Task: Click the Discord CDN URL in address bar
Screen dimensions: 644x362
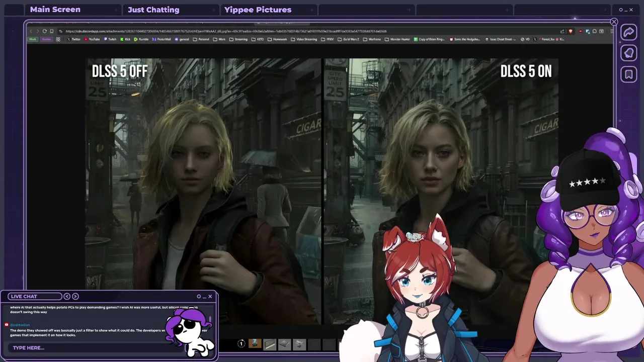Action: coord(226,31)
